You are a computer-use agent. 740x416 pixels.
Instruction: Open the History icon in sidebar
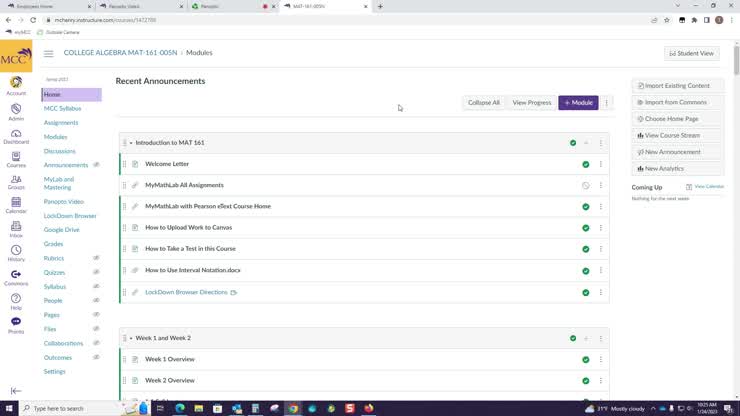tap(16, 252)
